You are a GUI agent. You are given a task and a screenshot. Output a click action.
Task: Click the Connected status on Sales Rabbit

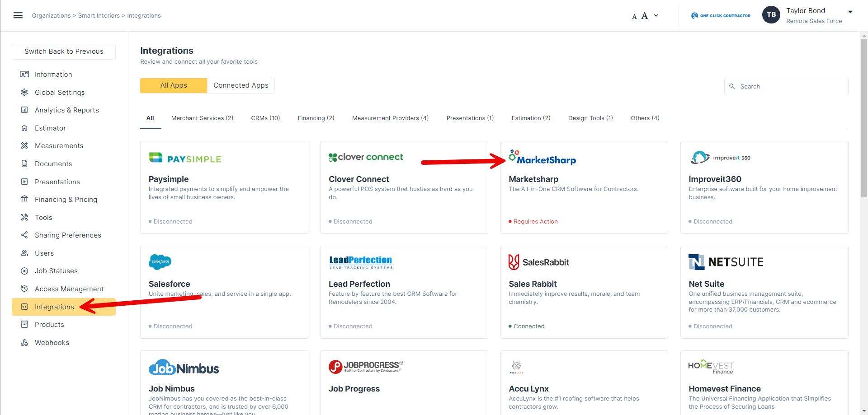pos(526,326)
